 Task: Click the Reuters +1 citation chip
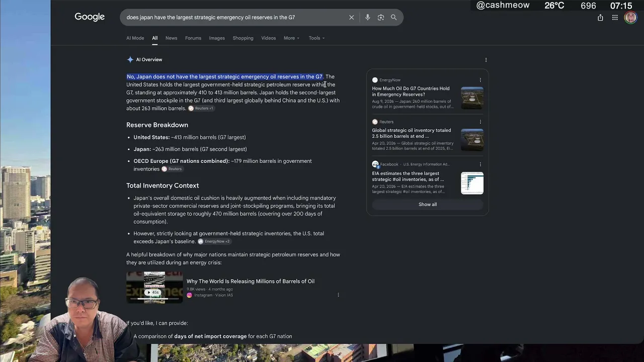point(201,109)
